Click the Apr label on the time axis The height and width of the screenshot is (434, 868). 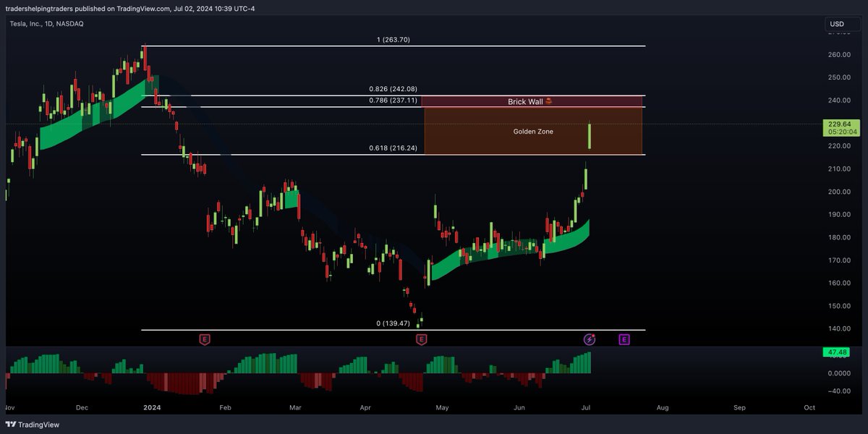pos(365,408)
